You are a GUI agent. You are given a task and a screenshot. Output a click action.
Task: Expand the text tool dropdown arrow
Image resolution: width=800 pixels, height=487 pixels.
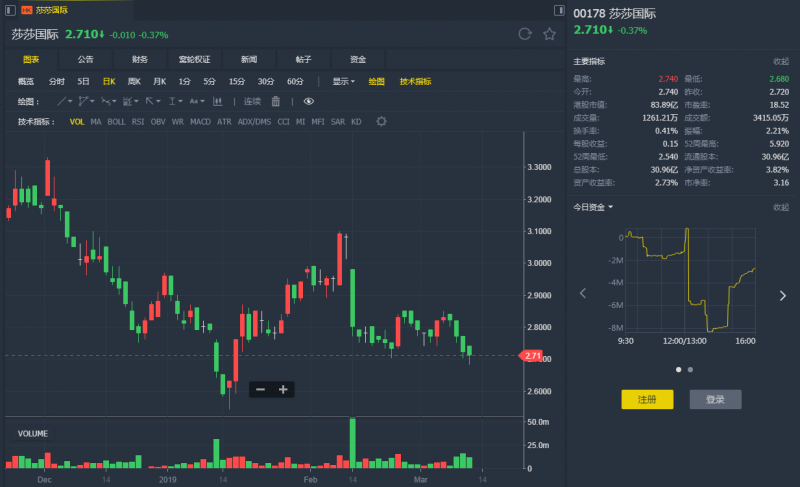point(203,101)
